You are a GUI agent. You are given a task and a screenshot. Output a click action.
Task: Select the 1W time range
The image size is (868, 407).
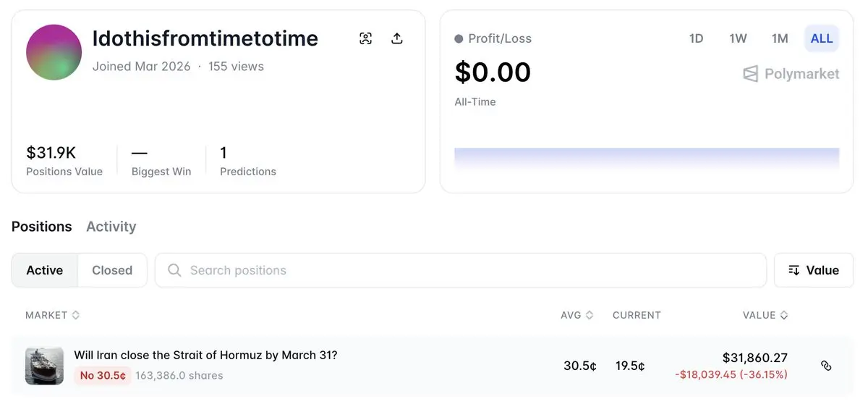pyautogui.click(x=738, y=39)
